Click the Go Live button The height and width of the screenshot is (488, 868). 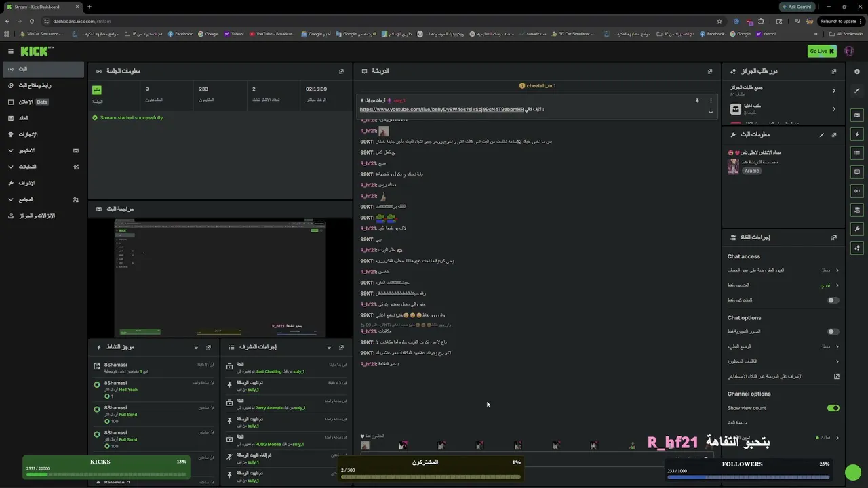822,51
